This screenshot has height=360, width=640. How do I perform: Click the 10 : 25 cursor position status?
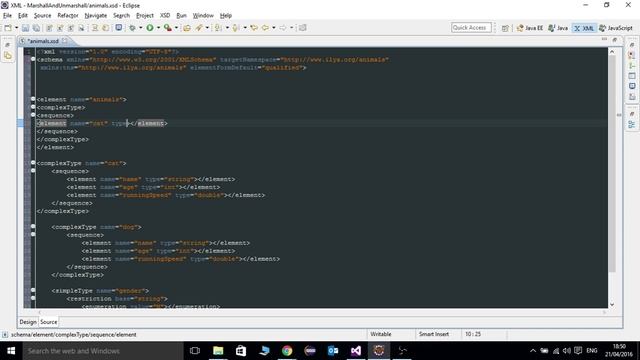tap(473, 334)
